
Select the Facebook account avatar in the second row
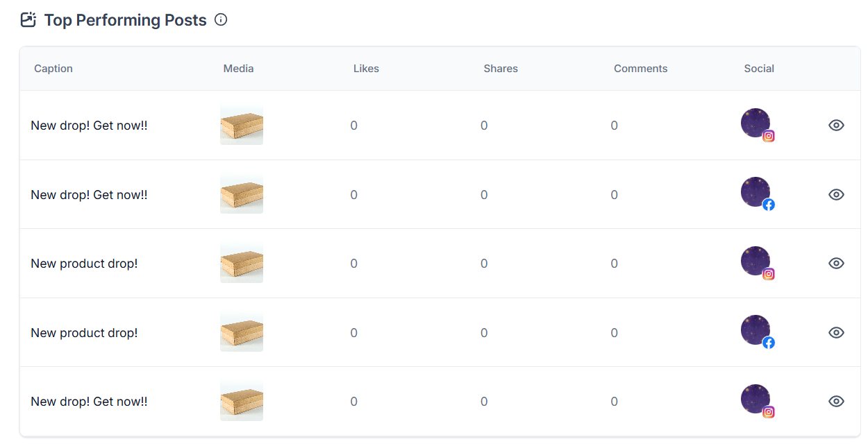click(x=756, y=192)
